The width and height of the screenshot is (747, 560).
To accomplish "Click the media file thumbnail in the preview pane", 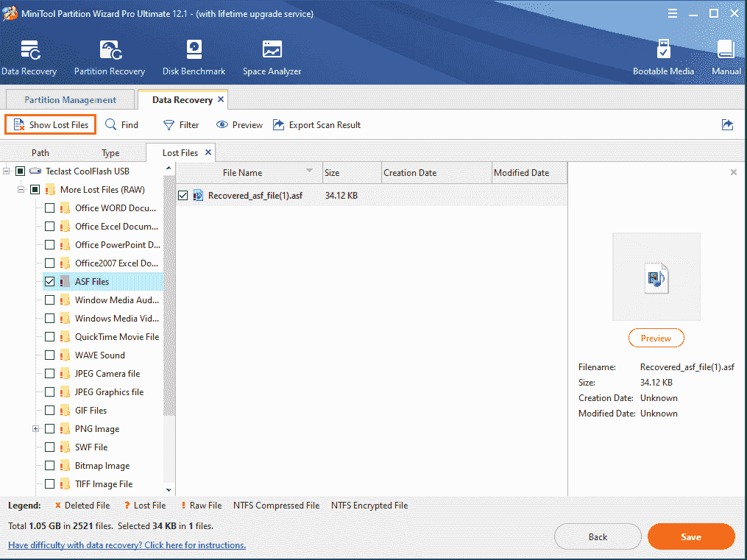I will (656, 277).
